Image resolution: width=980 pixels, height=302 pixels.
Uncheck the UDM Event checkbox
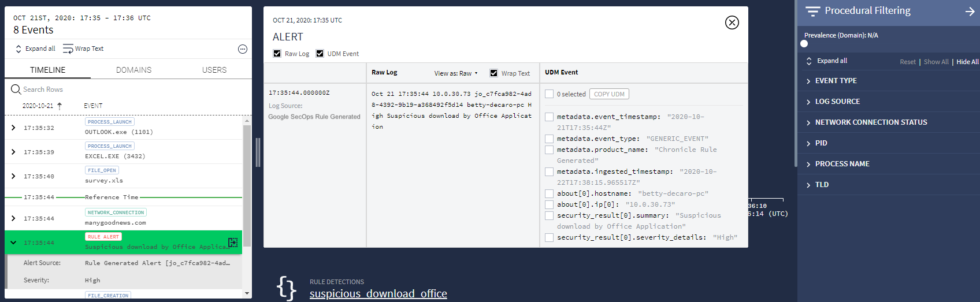pos(320,54)
